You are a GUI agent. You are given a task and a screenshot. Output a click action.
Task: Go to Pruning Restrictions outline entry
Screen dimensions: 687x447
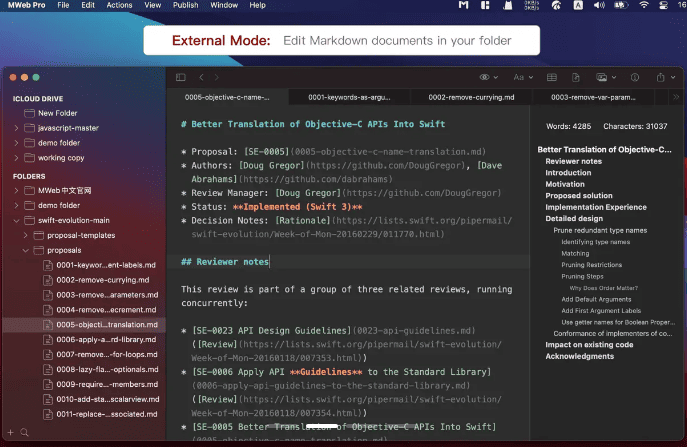pyautogui.click(x=591, y=265)
